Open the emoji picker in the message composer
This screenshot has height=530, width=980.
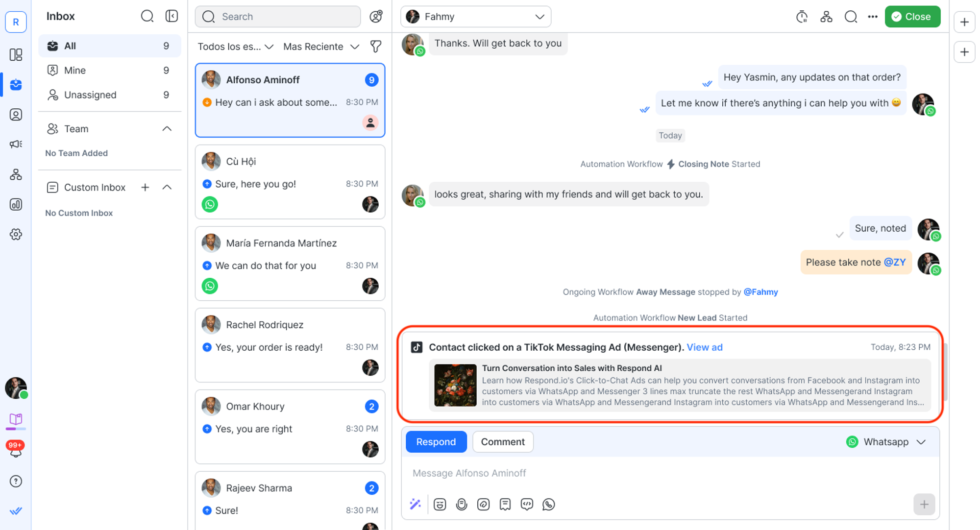point(440,504)
